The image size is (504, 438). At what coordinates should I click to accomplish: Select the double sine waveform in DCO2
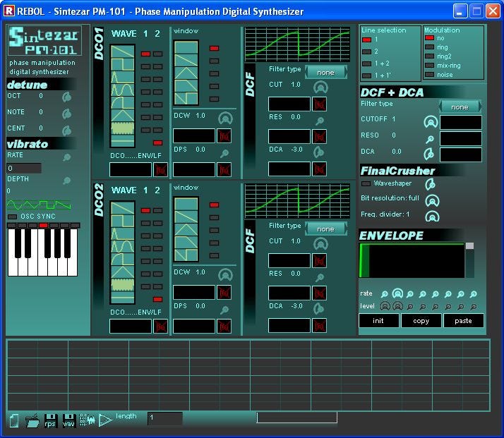click(x=122, y=247)
